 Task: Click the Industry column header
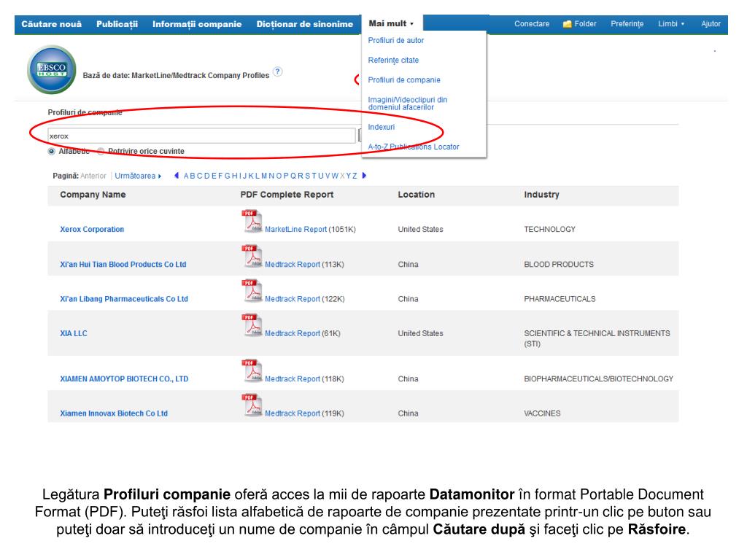(542, 195)
